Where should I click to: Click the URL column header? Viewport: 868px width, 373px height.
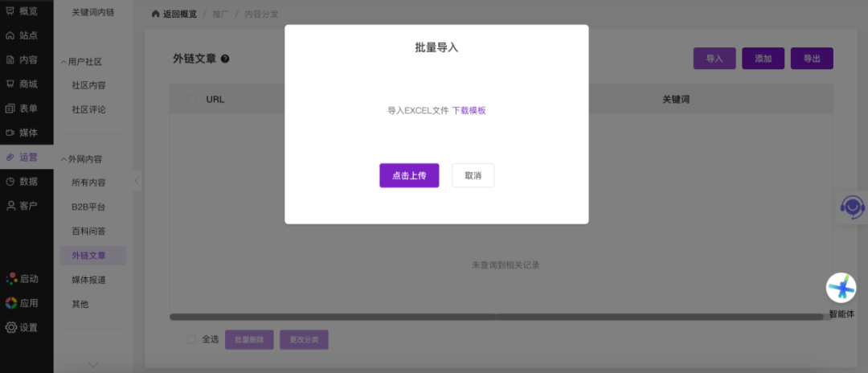(215, 100)
